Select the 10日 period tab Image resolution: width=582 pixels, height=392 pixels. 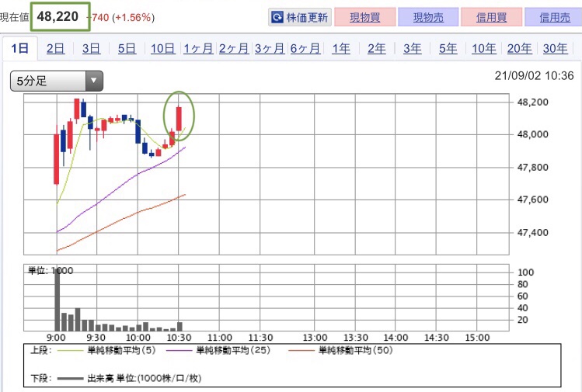click(162, 48)
